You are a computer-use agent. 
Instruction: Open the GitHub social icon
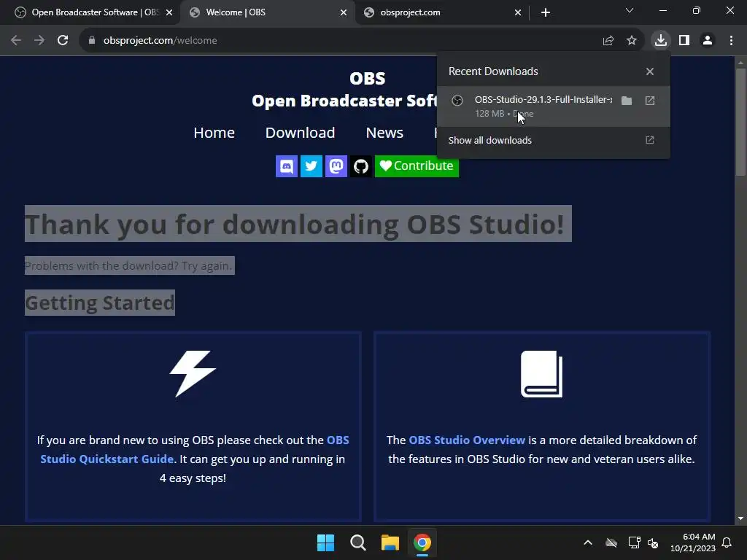point(360,166)
